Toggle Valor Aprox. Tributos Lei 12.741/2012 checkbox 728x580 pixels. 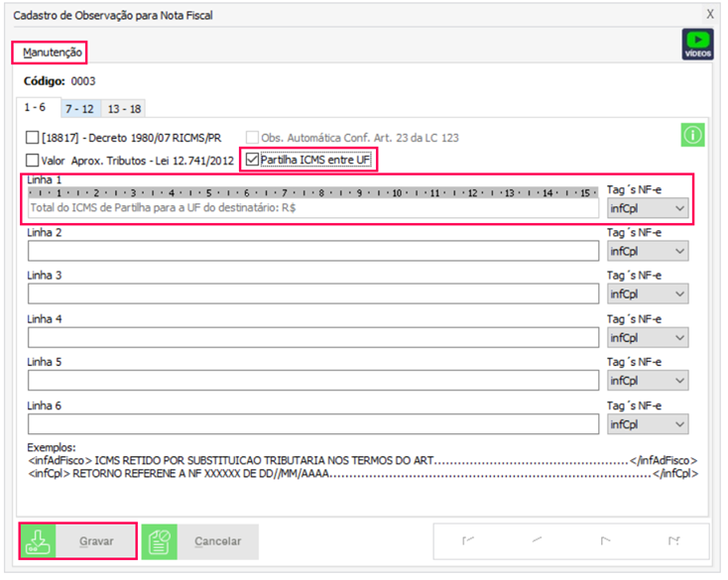[x=34, y=160]
